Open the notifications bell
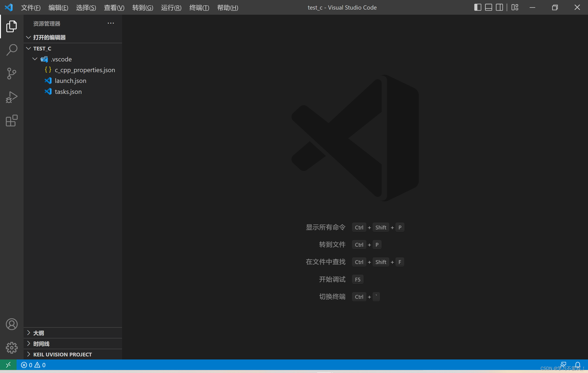Viewport: 588px width, 373px height. (x=577, y=365)
